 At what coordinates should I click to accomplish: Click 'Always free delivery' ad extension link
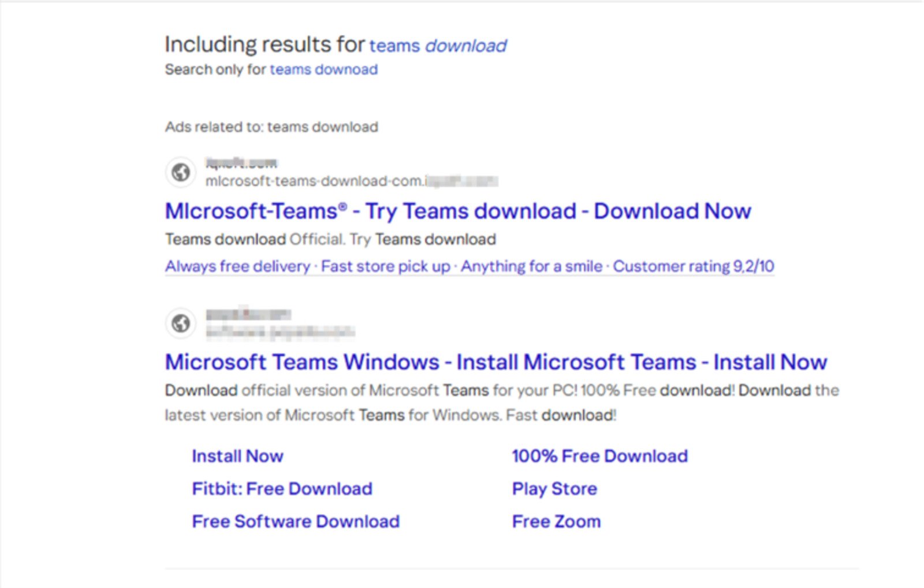click(238, 266)
